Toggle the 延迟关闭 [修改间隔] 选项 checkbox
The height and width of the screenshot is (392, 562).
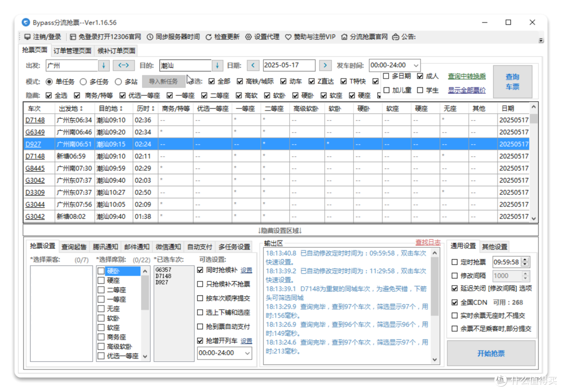(454, 288)
